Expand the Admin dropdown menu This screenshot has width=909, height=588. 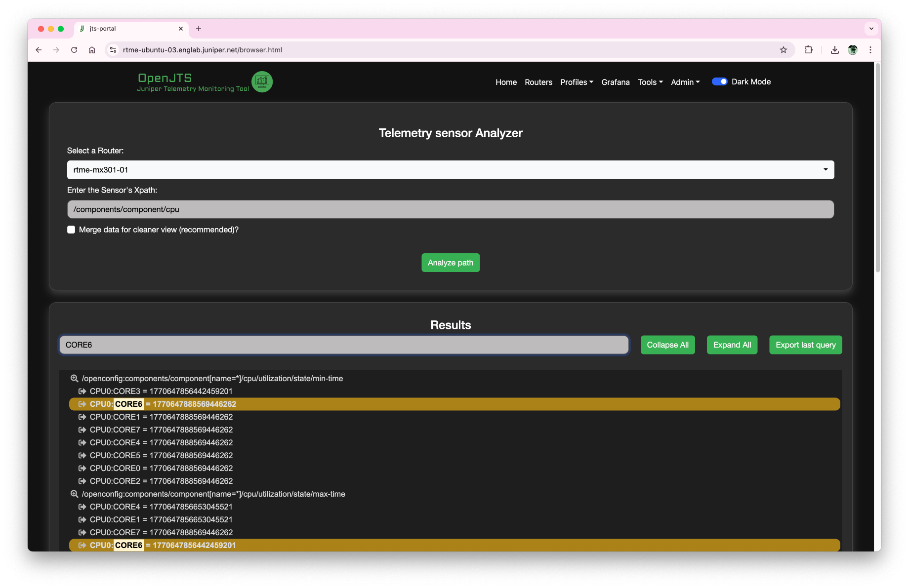[685, 82]
